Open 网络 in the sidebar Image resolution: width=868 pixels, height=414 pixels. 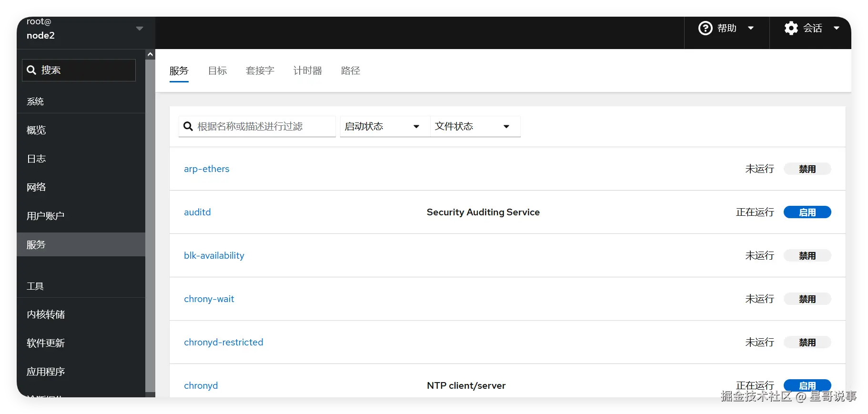click(81, 187)
